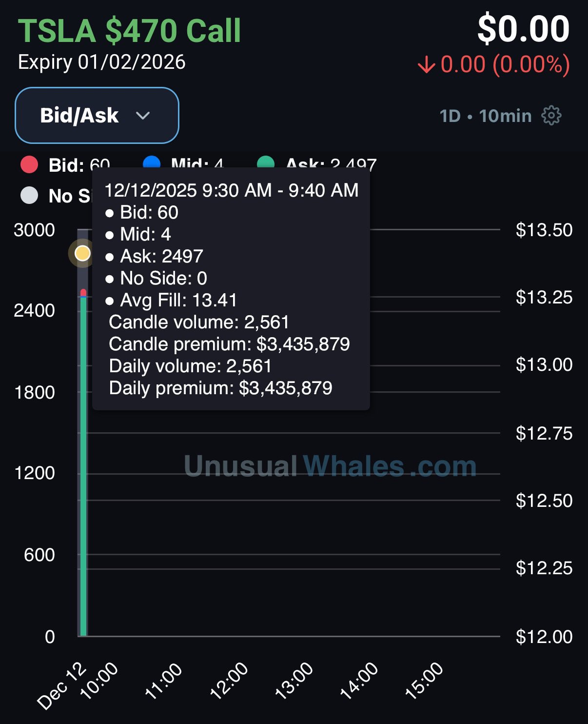The width and height of the screenshot is (588, 724).
Task: Click the green Ask volume bar
Action: click(x=83, y=463)
